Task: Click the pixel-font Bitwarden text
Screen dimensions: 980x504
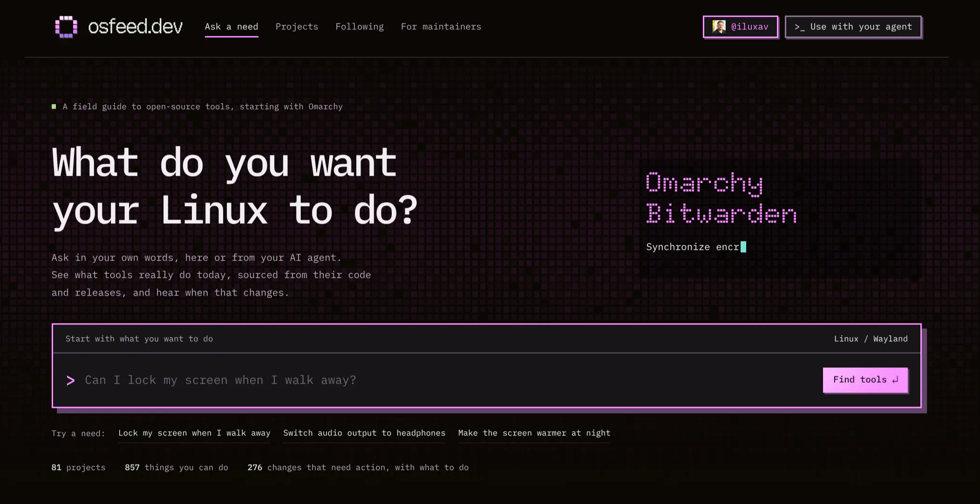Action: point(721,213)
